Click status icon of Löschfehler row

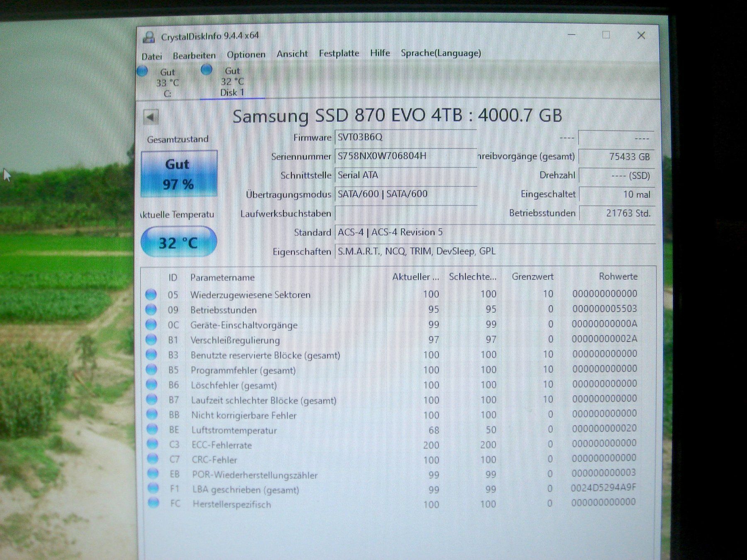152,385
